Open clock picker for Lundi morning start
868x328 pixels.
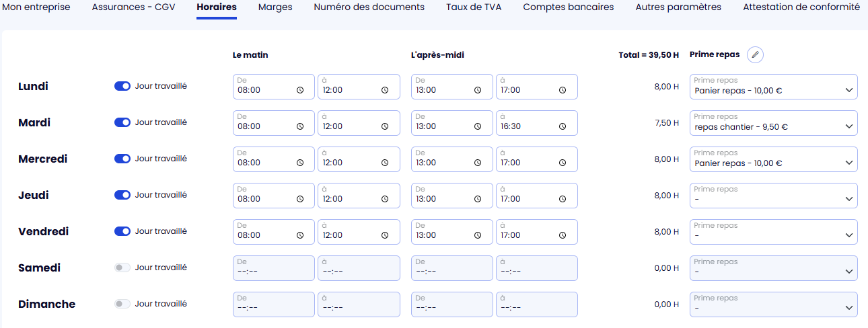pos(299,90)
